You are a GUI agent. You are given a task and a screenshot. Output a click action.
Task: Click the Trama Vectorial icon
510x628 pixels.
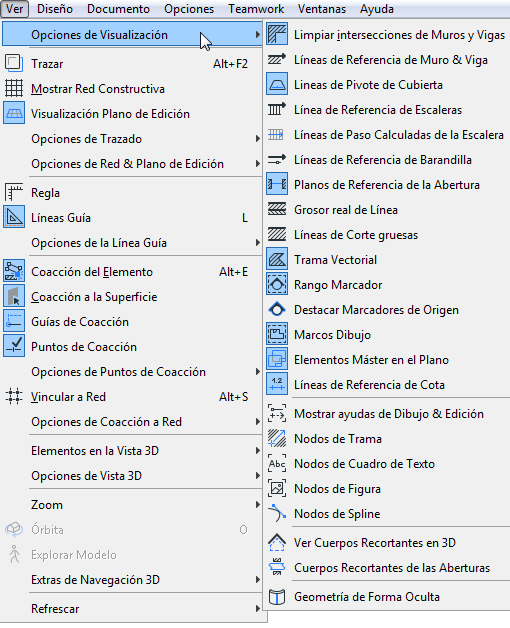[277, 260]
